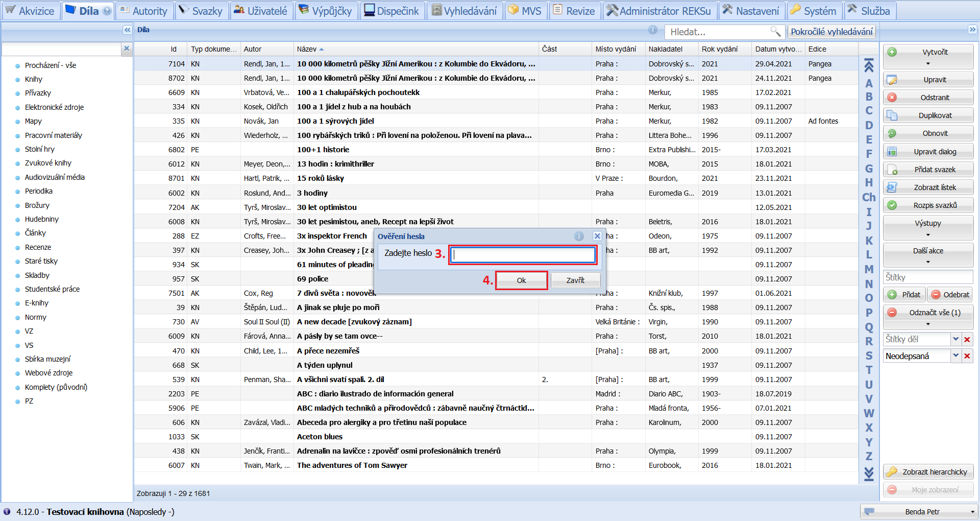Click the magnifier icon in the Hledat field
This screenshot has height=521, width=980.
tap(775, 32)
